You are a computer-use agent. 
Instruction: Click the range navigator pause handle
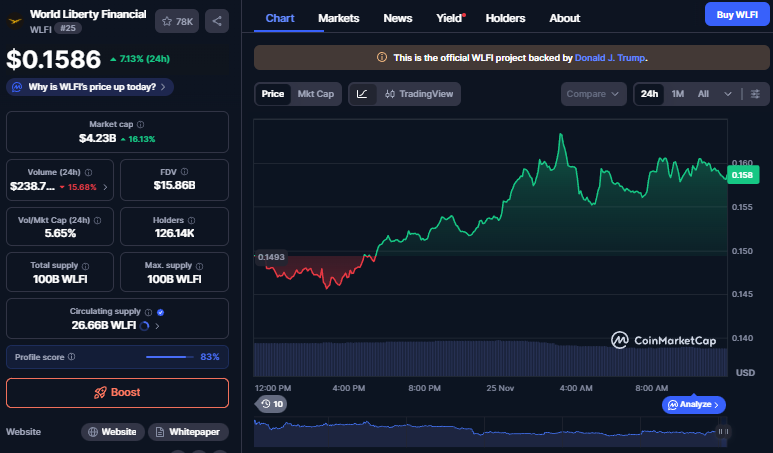[723, 431]
